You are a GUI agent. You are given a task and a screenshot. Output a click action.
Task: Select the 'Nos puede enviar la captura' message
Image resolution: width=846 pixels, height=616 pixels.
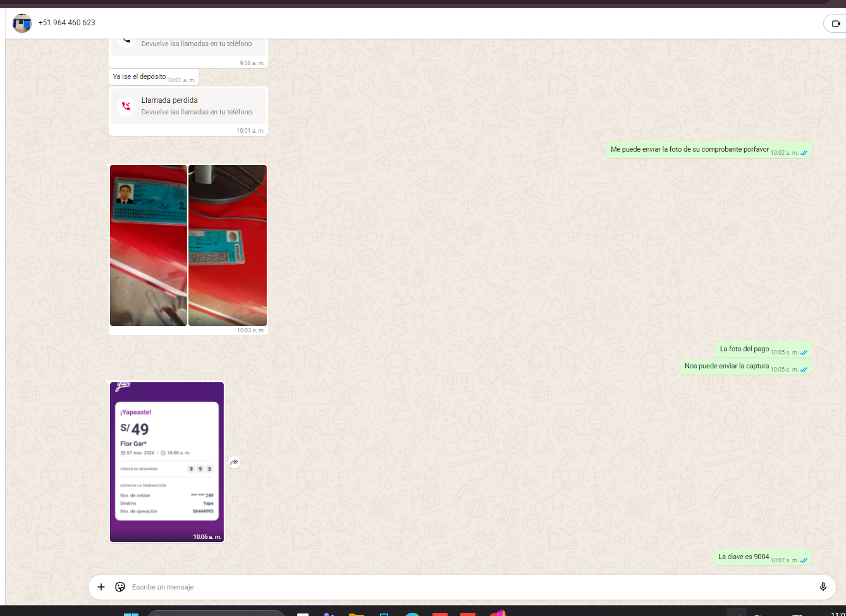[x=726, y=366]
